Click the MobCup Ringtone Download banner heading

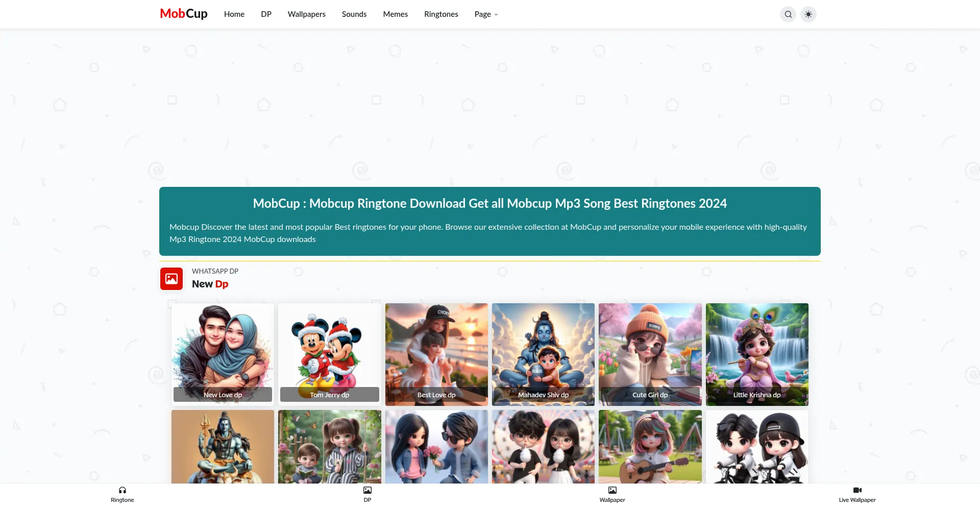click(x=490, y=203)
